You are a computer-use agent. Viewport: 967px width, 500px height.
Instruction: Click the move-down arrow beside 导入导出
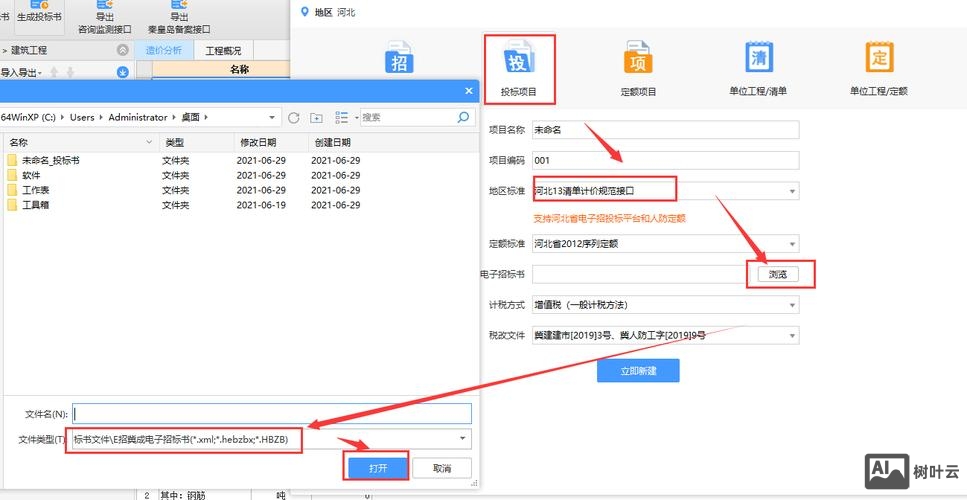pyautogui.click(x=70, y=73)
